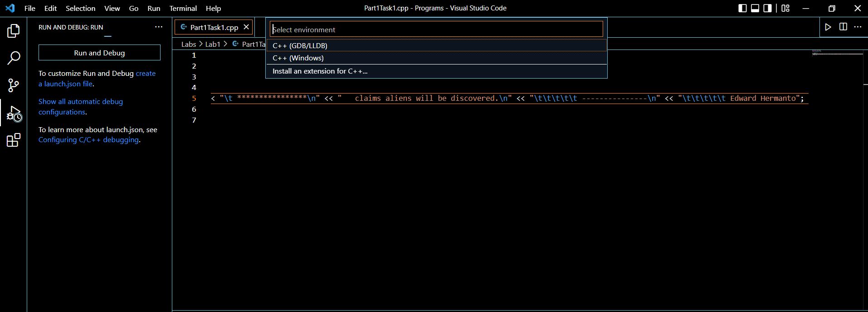Click line number 1 in the gutter
Screen dimensions: 868x312
(194, 55)
